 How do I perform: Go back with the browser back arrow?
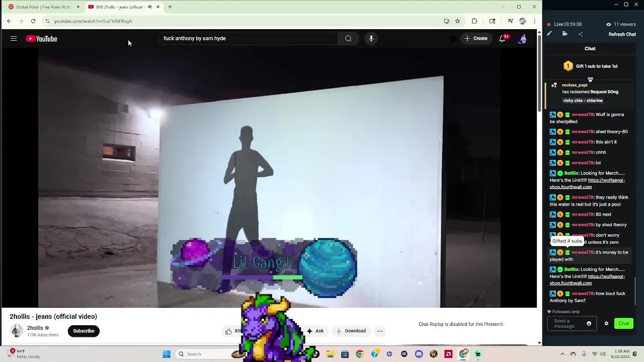coord(9,21)
